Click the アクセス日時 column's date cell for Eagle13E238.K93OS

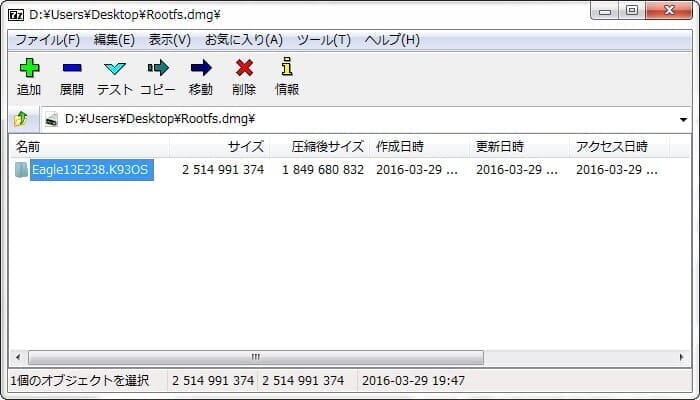(x=617, y=170)
